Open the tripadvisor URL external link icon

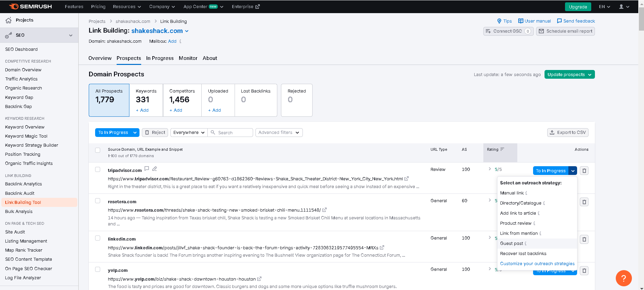(407, 179)
